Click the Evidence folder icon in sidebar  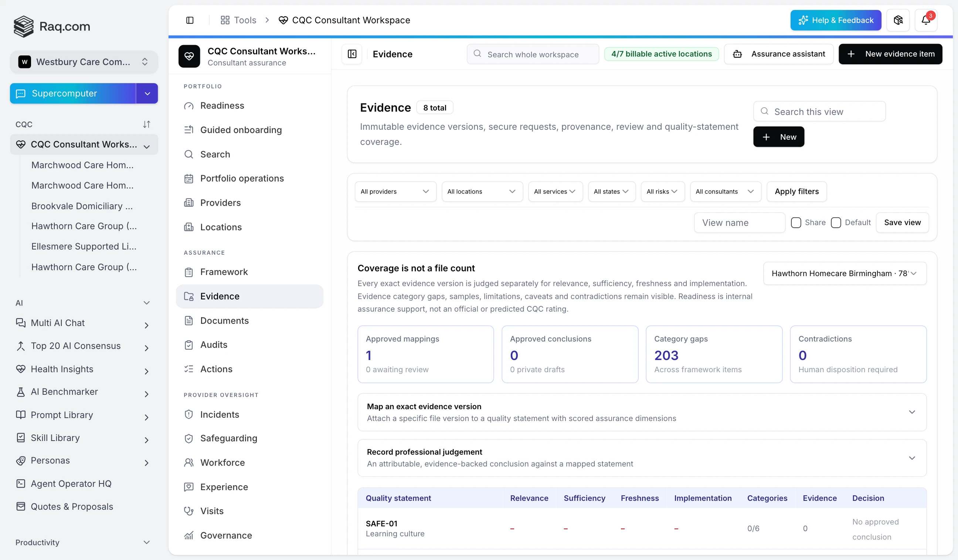(x=189, y=296)
